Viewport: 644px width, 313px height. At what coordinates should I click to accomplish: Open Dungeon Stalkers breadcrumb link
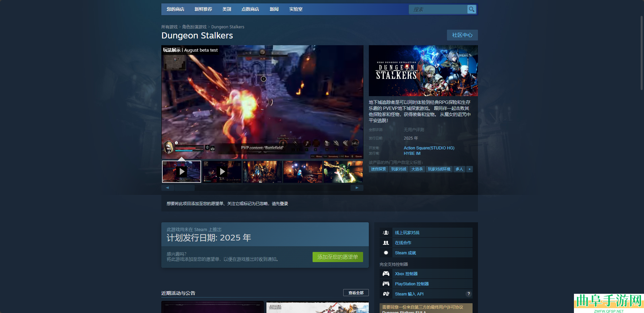228,27
